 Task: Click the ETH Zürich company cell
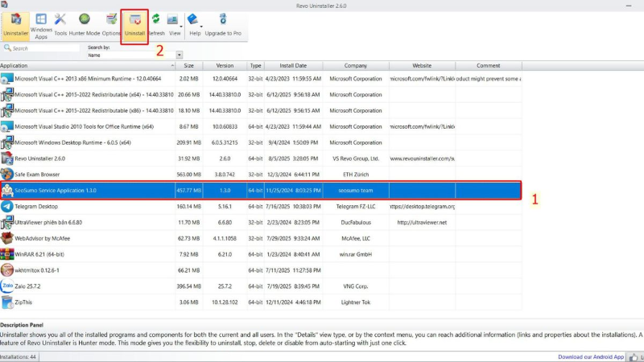pyautogui.click(x=356, y=175)
